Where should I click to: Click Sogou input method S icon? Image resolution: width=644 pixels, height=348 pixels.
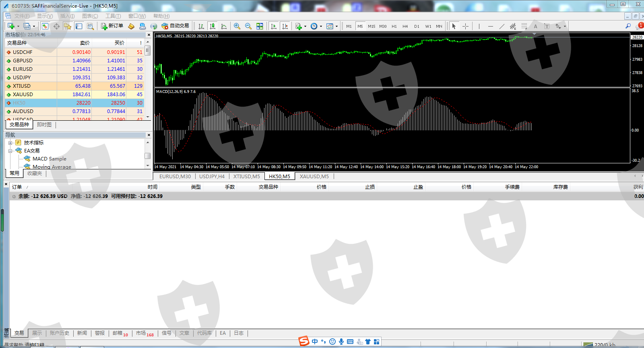click(304, 342)
